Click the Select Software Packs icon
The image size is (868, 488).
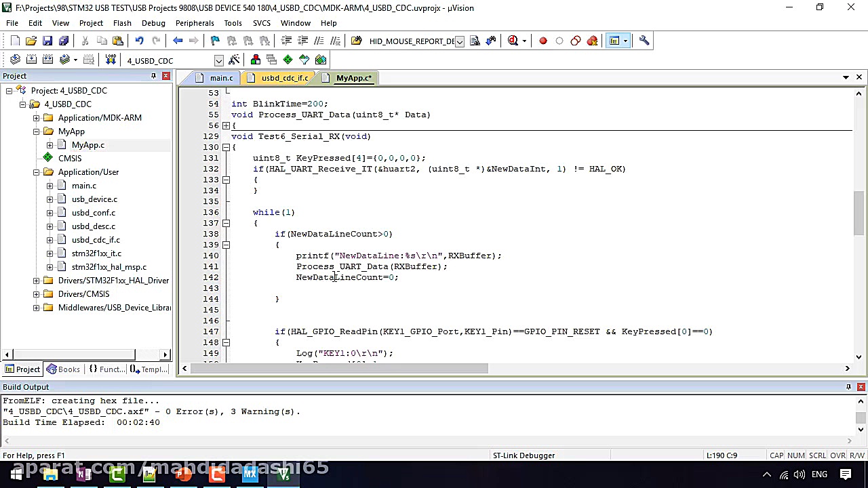tap(304, 60)
